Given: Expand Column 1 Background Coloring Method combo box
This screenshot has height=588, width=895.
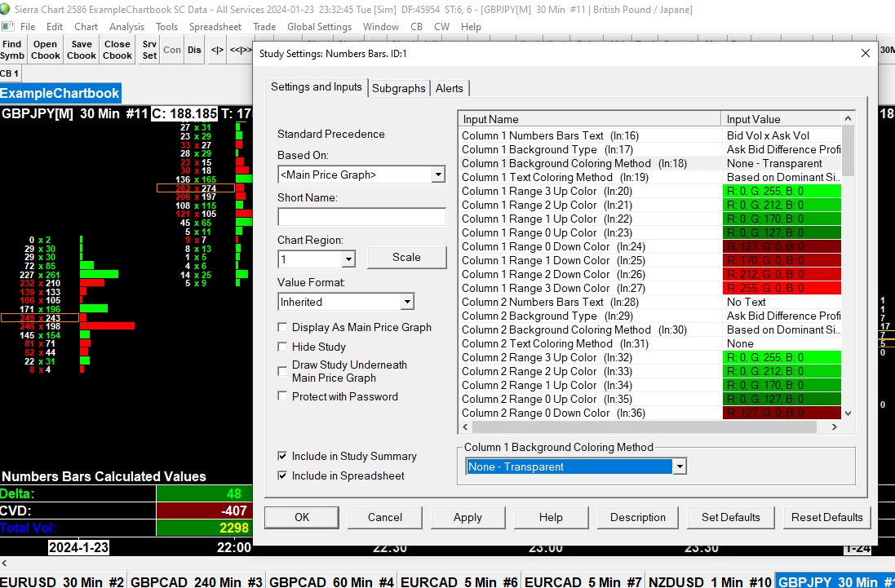Looking at the screenshot, I should [680, 466].
